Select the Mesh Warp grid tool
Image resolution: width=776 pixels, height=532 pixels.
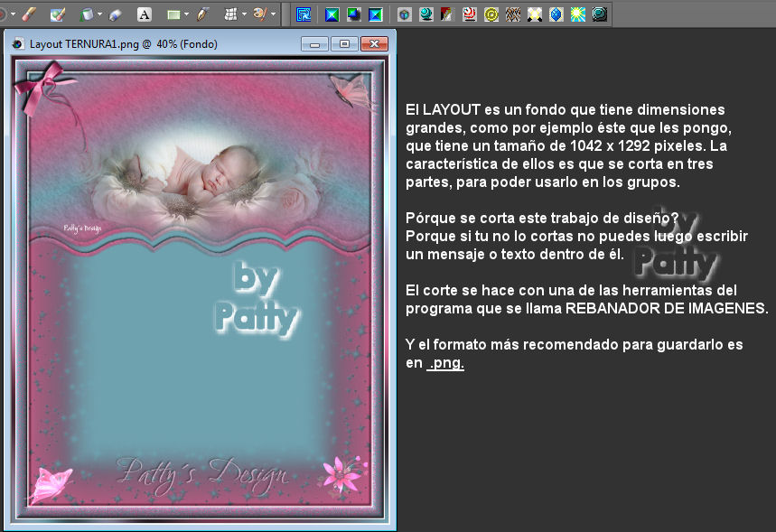coord(231,14)
